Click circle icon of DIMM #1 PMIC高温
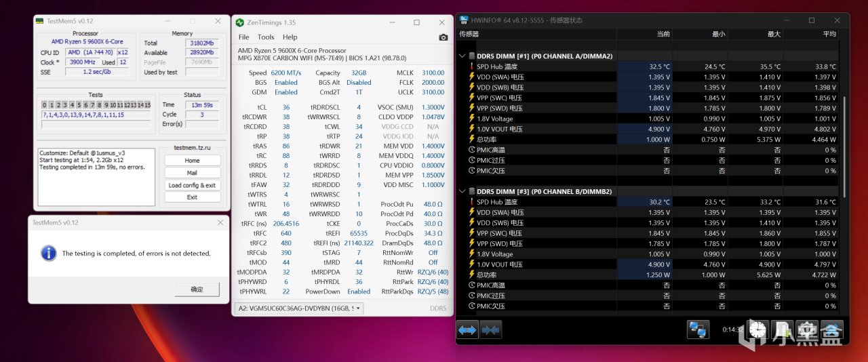868x362 pixels. pos(471,150)
